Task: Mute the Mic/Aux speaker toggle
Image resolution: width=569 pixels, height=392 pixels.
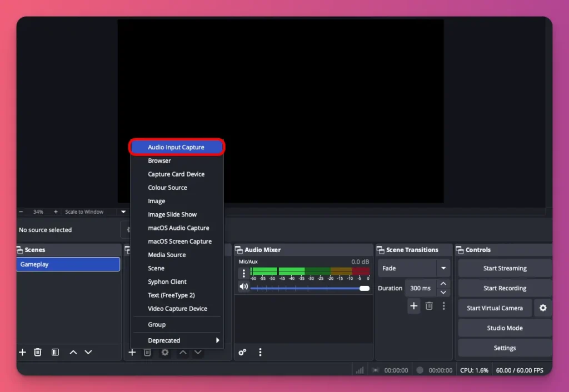Action: (x=243, y=286)
